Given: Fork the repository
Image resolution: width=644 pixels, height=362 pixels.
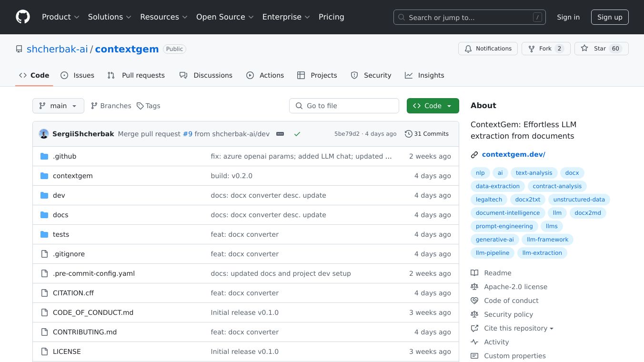Looking at the screenshot, I should click(545, 49).
